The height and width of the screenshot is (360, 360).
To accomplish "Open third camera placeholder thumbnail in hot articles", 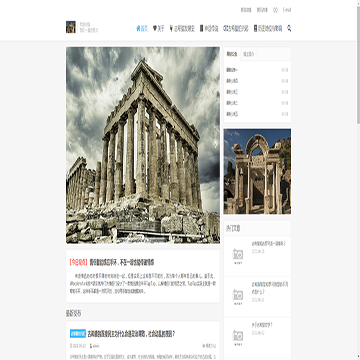I will tap(238, 337).
